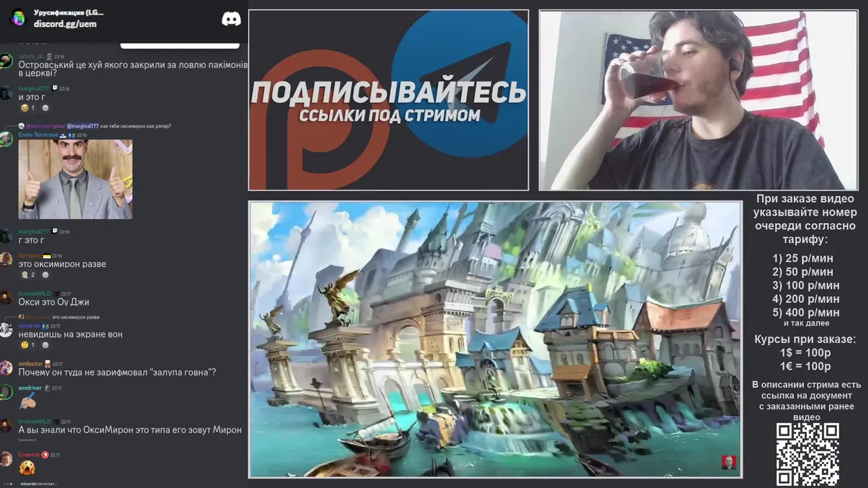This screenshot has width=868, height=488.
Task: Click the minarski username
Action: click(x=29, y=326)
